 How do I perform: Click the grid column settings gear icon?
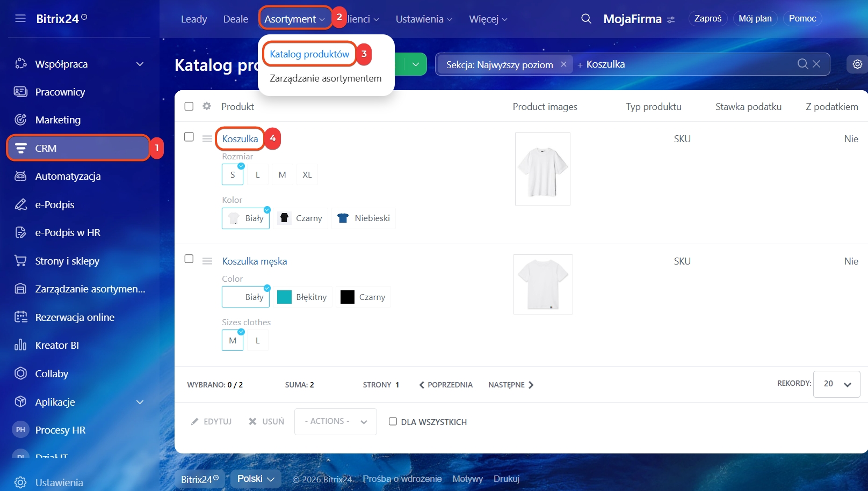[x=207, y=106]
